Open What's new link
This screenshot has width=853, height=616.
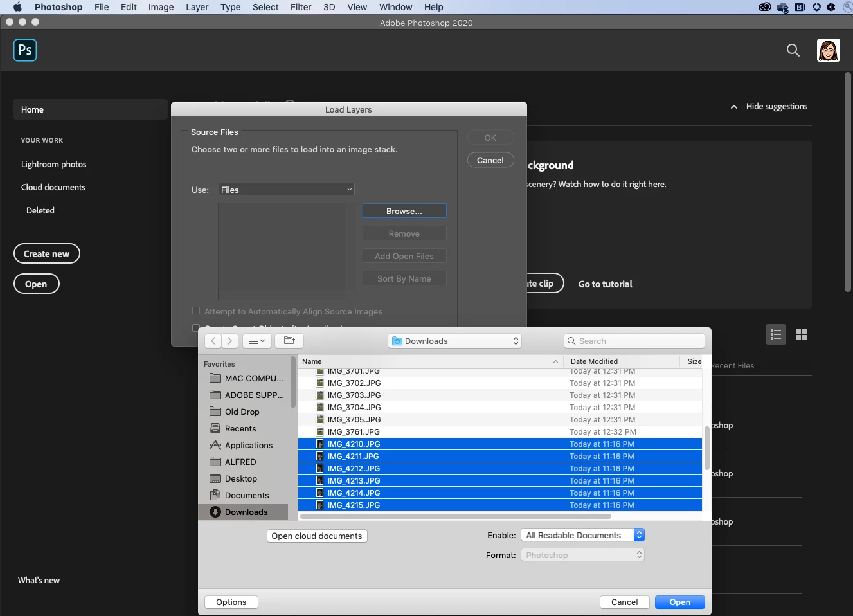click(x=39, y=580)
